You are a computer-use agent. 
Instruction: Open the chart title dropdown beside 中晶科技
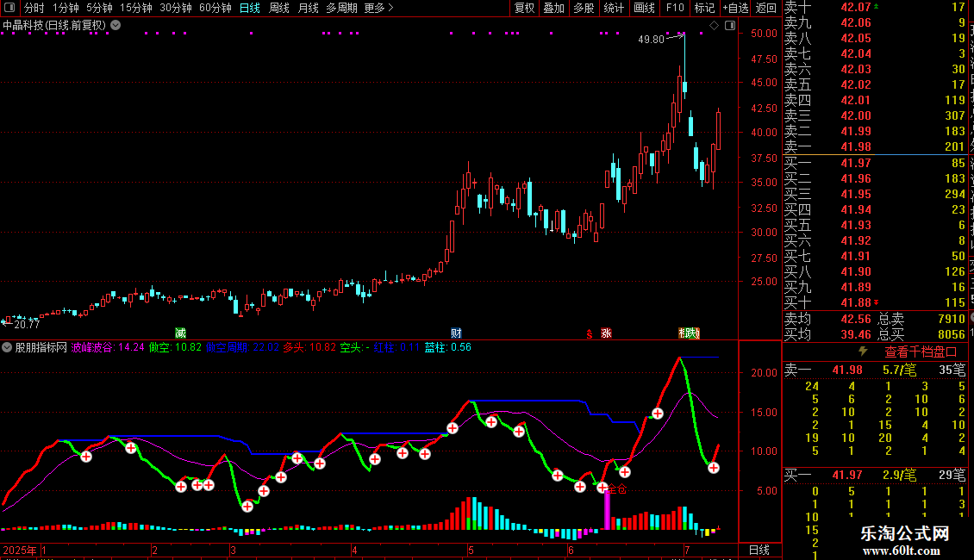click(116, 26)
